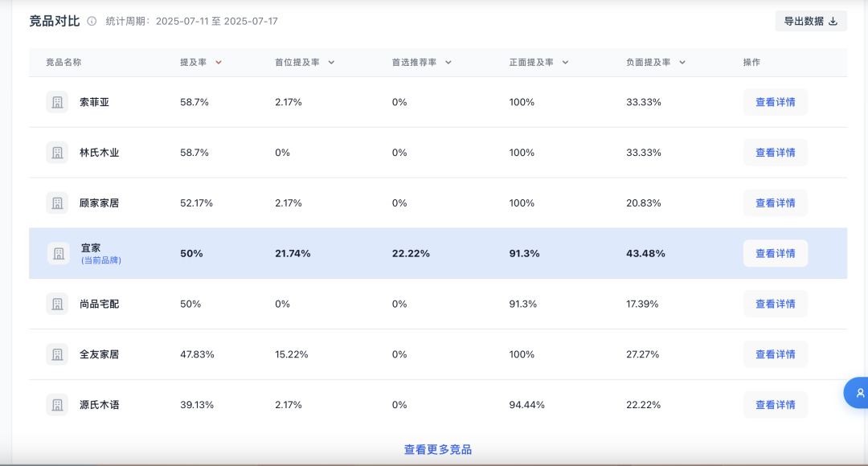868x466 pixels.
Task: View details for 尚品宅配
Action: pos(775,304)
